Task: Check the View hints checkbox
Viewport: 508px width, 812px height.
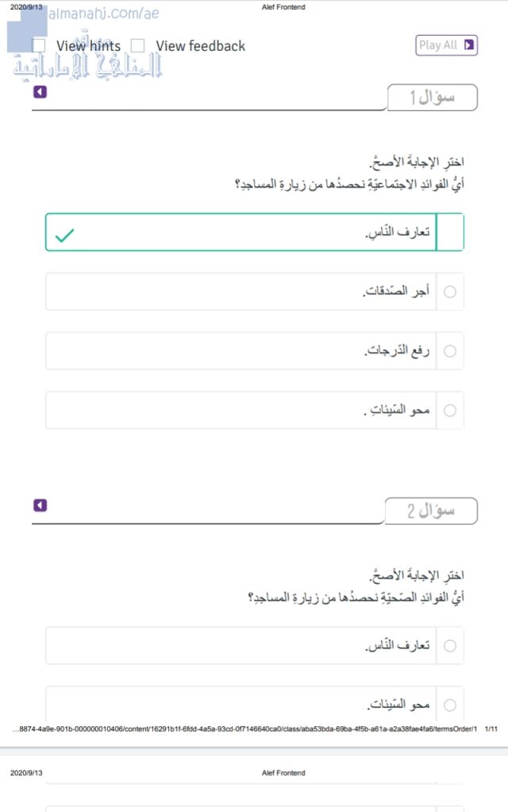Action: [39, 46]
